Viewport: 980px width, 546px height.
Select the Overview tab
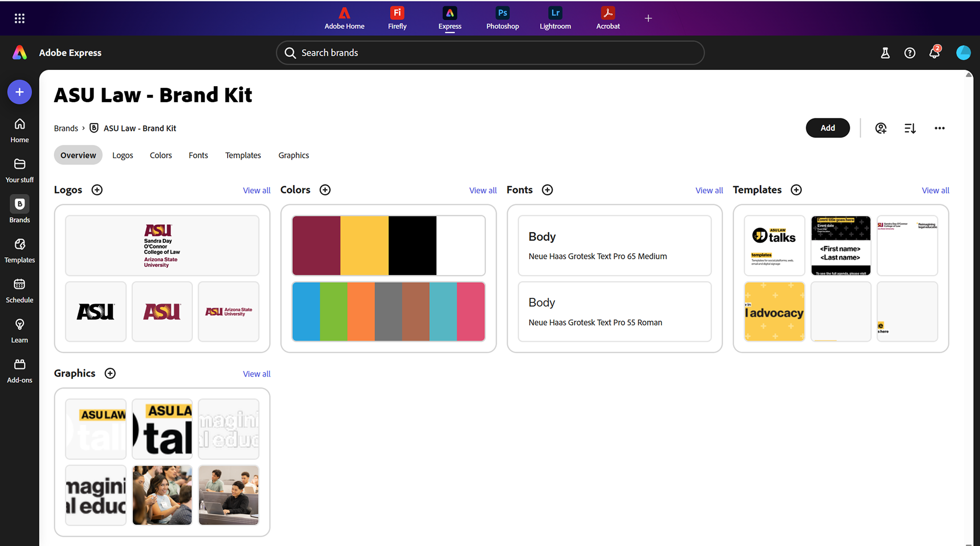coord(78,155)
